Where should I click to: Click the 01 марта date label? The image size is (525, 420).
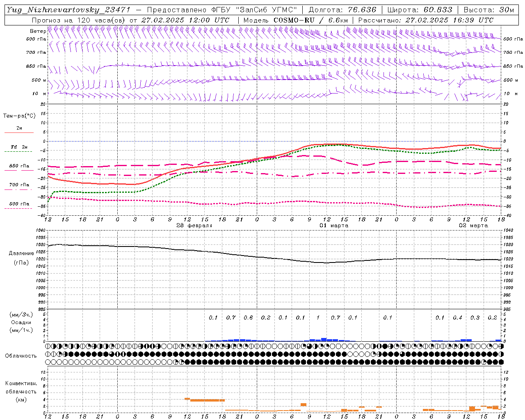[x=334, y=226]
